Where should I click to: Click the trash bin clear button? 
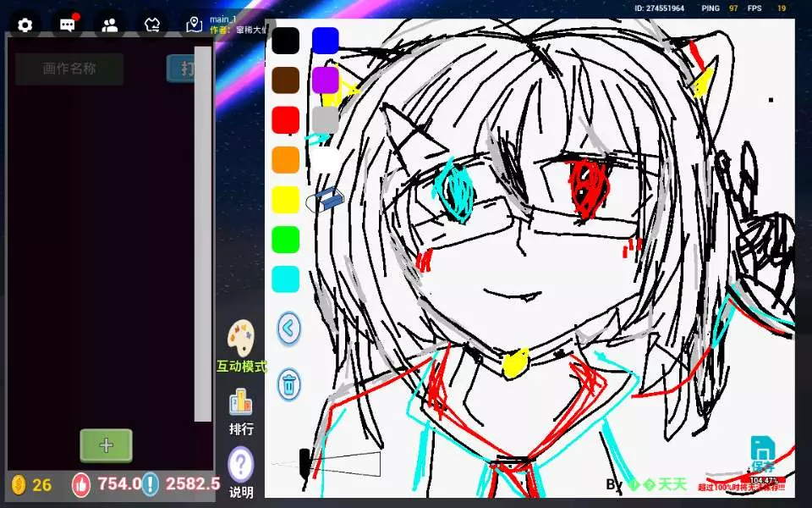click(x=289, y=384)
